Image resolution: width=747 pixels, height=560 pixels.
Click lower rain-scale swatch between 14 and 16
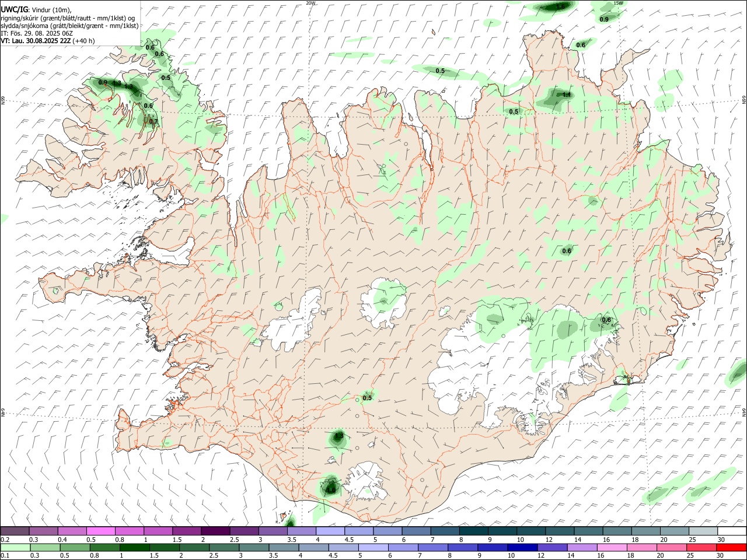coord(582,547)
